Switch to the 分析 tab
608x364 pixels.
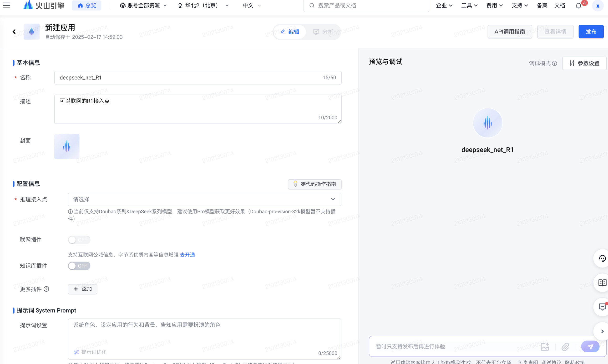point(323,32)
